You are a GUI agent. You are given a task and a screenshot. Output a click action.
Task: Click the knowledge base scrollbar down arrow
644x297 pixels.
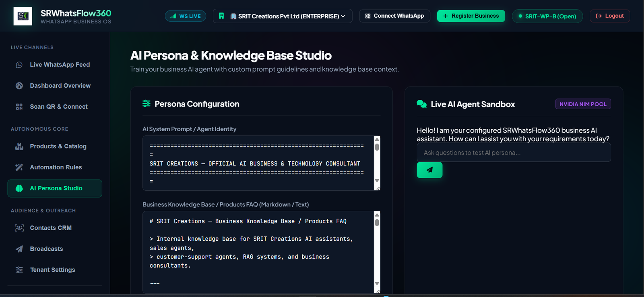[x=377, y=283]
